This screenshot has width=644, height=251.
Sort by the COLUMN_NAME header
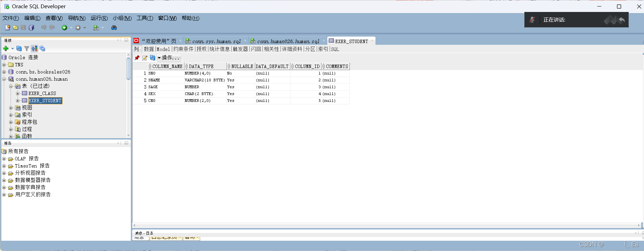click(x=166, y=66)
